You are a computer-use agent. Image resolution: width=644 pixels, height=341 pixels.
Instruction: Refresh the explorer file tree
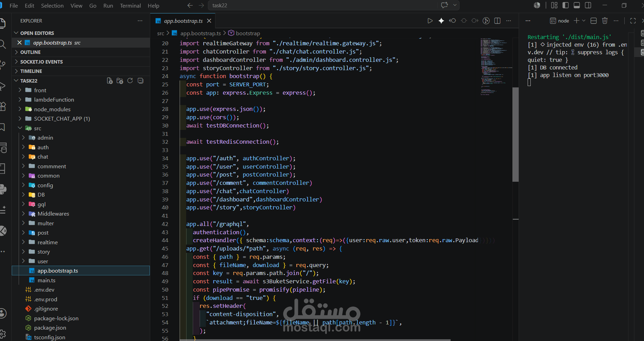[130, 80]
